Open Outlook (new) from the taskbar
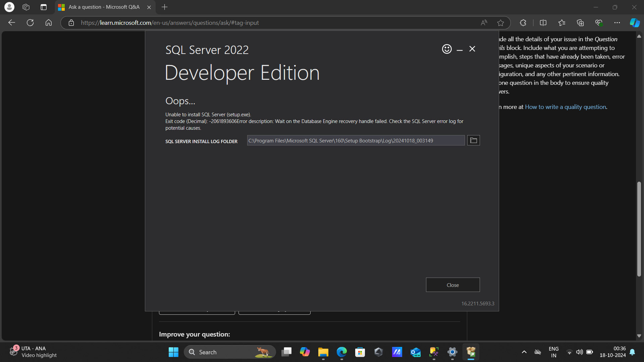 (416, 352)
